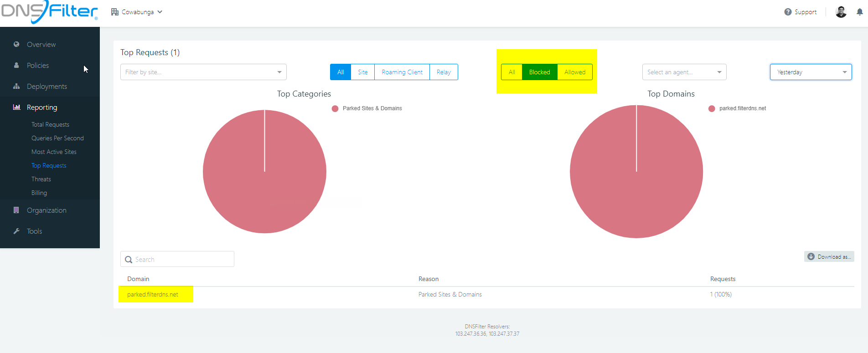868x353 pixels.
Task: Focus the domain Search field
Action: [x=177, y=259]
